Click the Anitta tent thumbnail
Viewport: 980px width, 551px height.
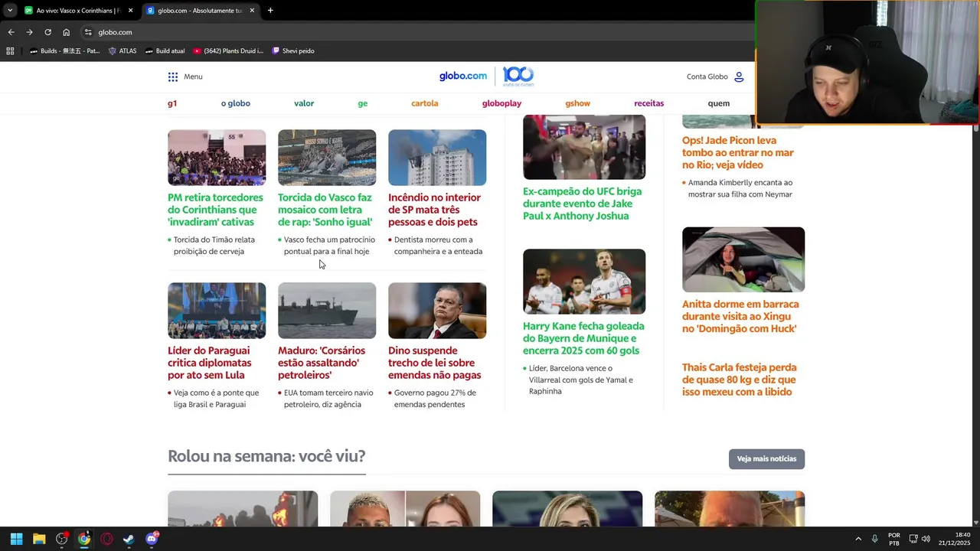[743, 259]
